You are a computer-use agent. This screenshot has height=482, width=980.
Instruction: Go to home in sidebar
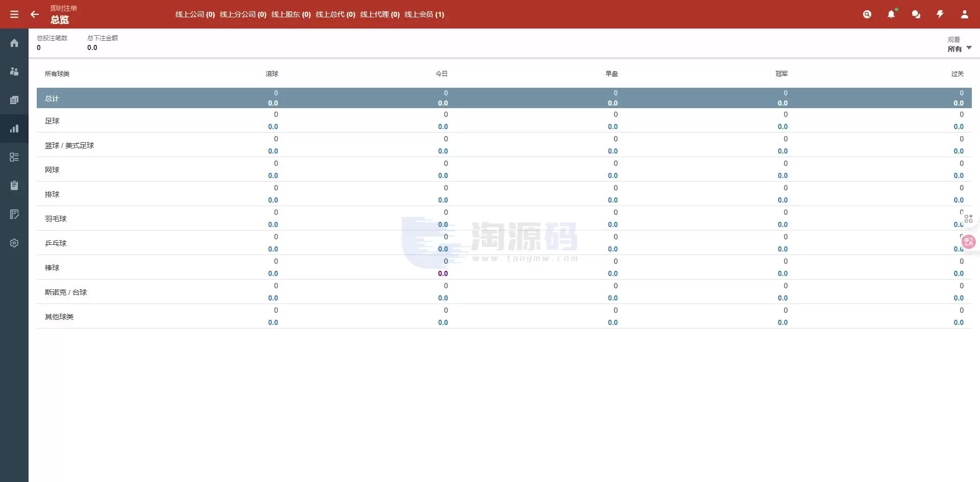(x=14, y=43)
